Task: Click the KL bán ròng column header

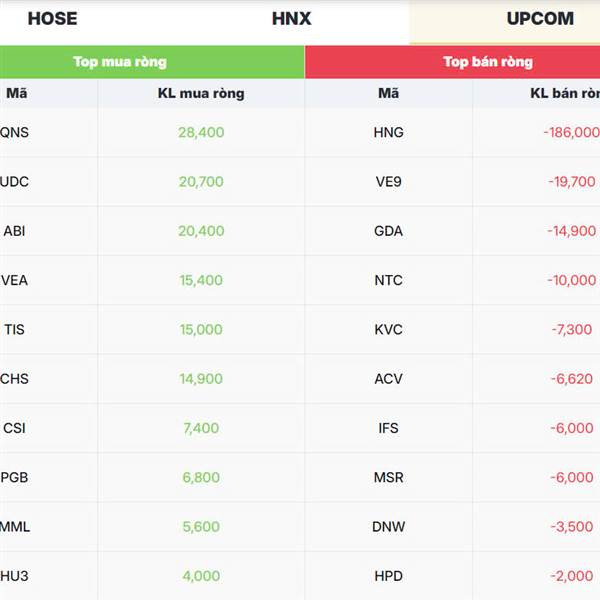Action: click(x=565, y=93)
